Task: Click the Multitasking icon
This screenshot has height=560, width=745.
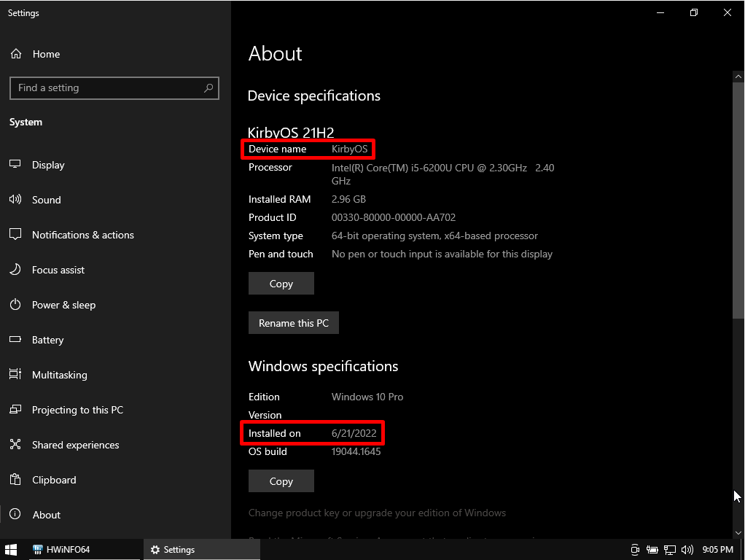Action: click(15, 374)
